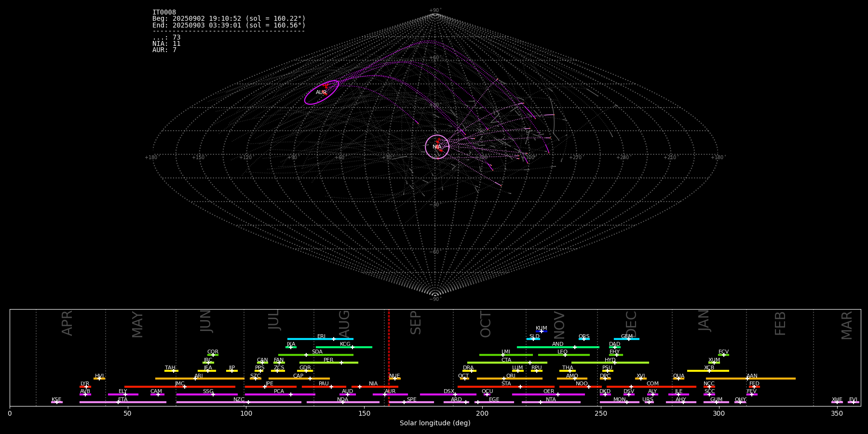Click the HYD shower label

click(x=610, y=360)
